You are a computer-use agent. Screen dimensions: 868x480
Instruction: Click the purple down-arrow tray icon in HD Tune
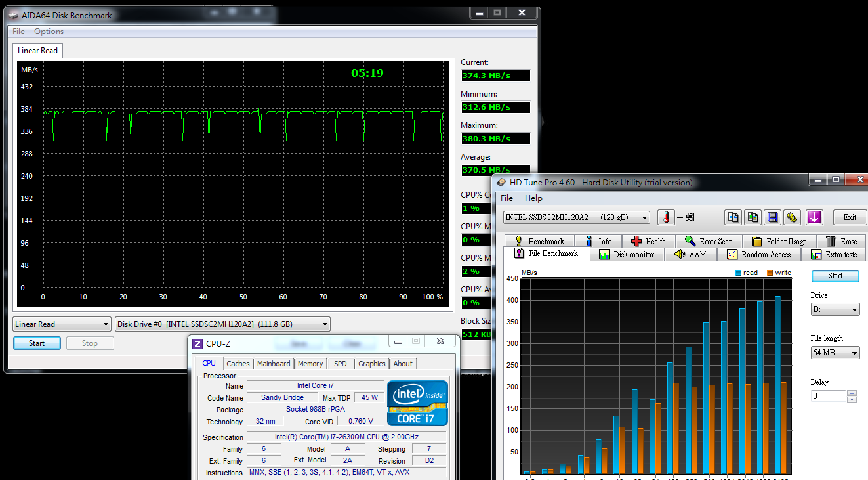click(x=814, y=217)
